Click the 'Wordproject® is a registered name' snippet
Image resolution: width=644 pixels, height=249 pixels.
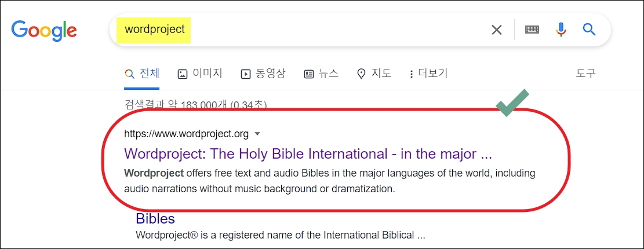click(280, 236)
